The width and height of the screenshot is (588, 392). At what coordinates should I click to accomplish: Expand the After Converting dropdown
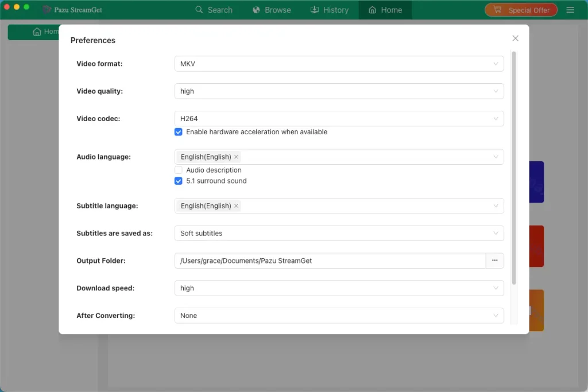[x=339, y=316]
